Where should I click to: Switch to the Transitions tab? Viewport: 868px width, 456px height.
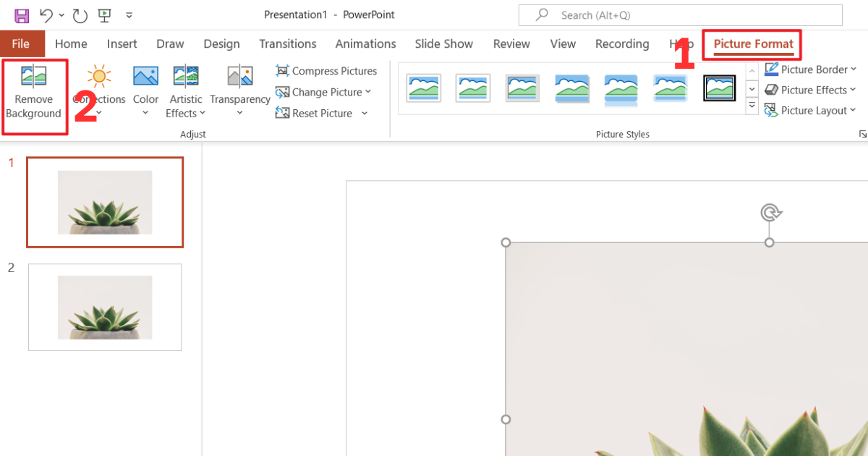tap(288, 43)
